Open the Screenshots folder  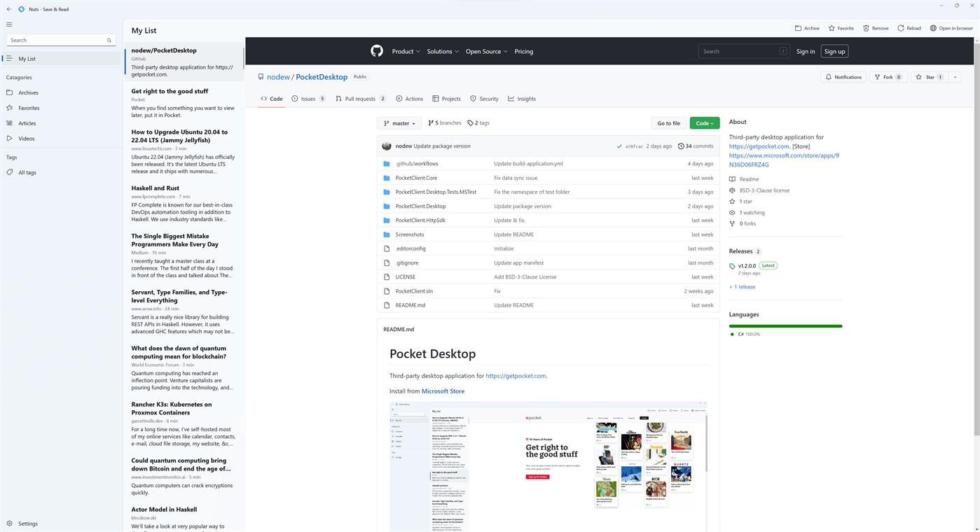click(x=410, y=234)
